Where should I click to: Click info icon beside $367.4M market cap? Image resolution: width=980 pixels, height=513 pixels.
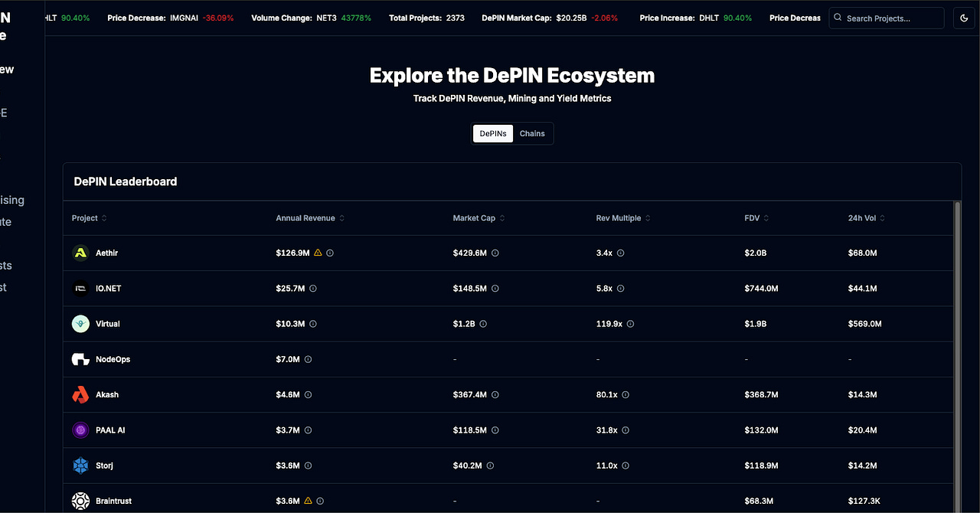tap(495, 394)
